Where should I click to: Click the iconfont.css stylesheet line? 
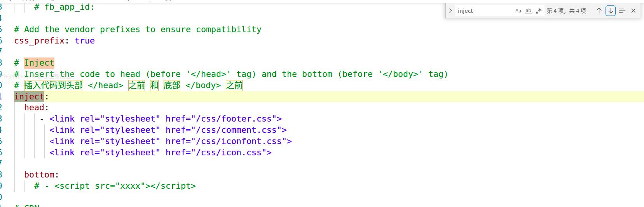pyautogui.click(x=170, y=141)
